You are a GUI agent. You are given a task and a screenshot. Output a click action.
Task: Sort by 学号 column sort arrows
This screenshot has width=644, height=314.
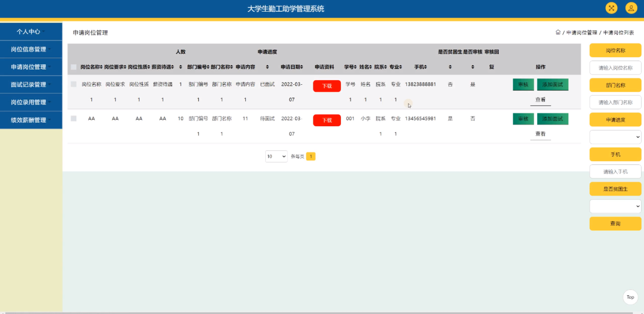click(355, 67)
